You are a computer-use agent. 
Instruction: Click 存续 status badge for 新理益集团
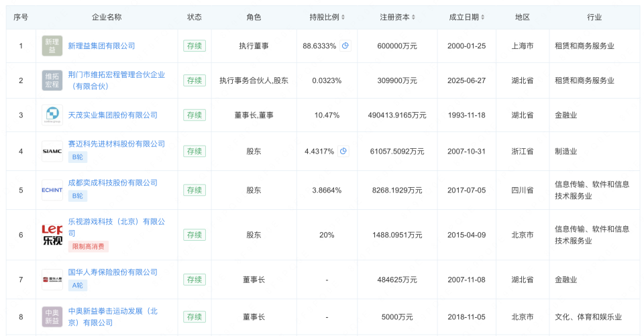[195, 46]
